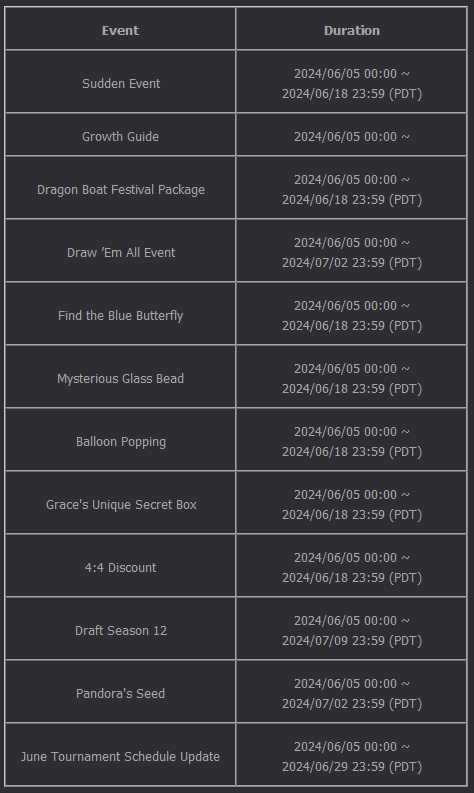474x793 pixels.
Task: Select June Tournament Schedule Update cell
Action: 120,754
